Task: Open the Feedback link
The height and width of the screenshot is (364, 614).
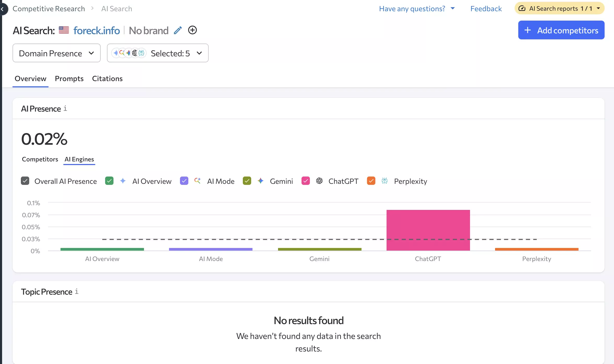Action: pos(486,9)
